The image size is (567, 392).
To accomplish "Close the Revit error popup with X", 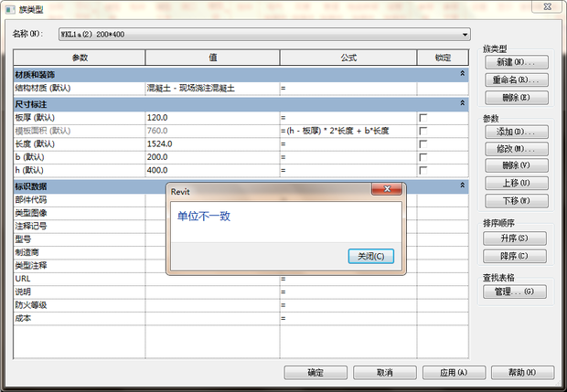I will pos(388,189).
